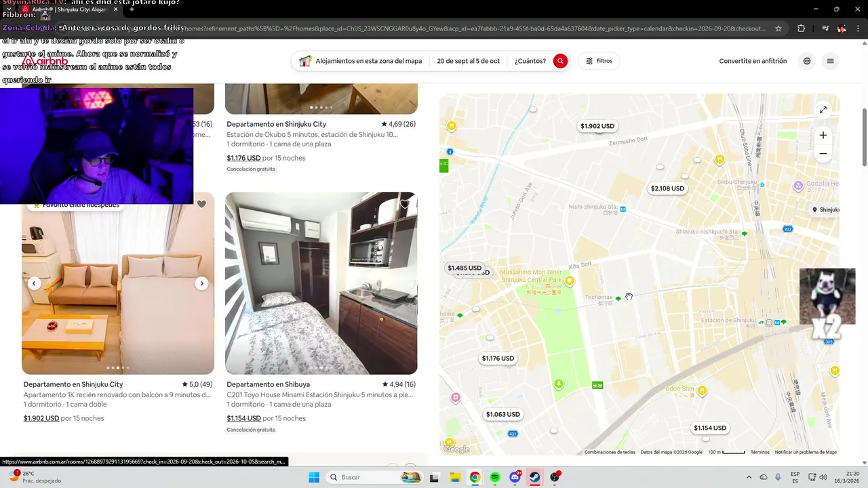Click Combinaciones de teclas on map
This screenshot has height=488, width=868.
(610, 452)
